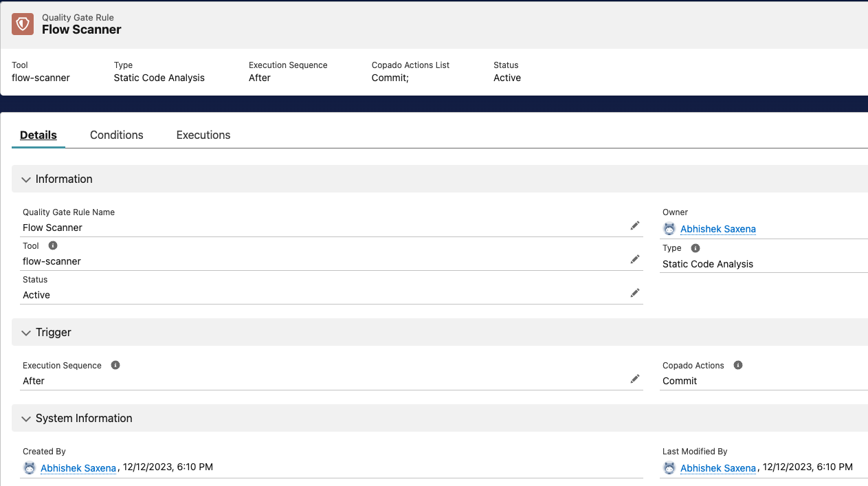Collapse the Information section
This screenshot has height=486, width=868.
pyautogui.click(x=27, y=179)
